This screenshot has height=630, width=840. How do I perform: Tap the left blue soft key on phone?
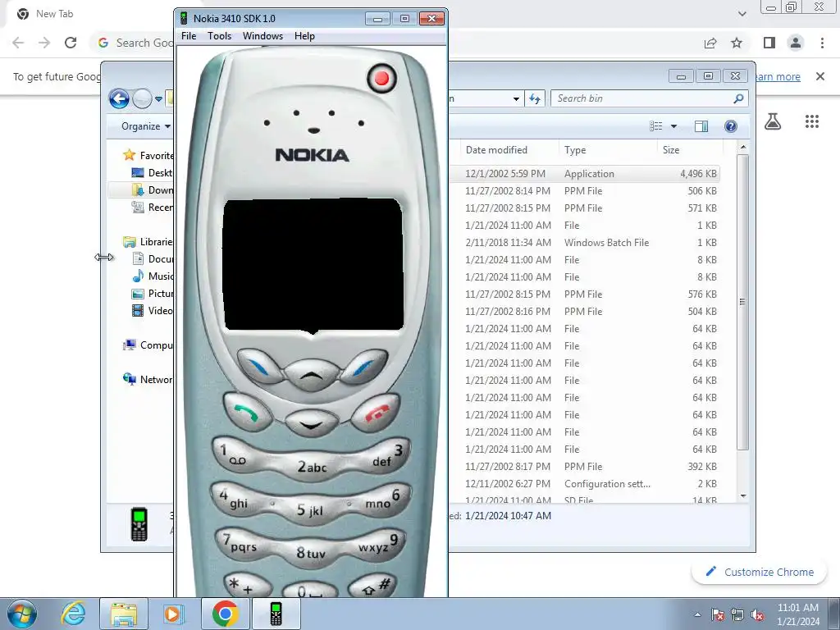(259, 367)
